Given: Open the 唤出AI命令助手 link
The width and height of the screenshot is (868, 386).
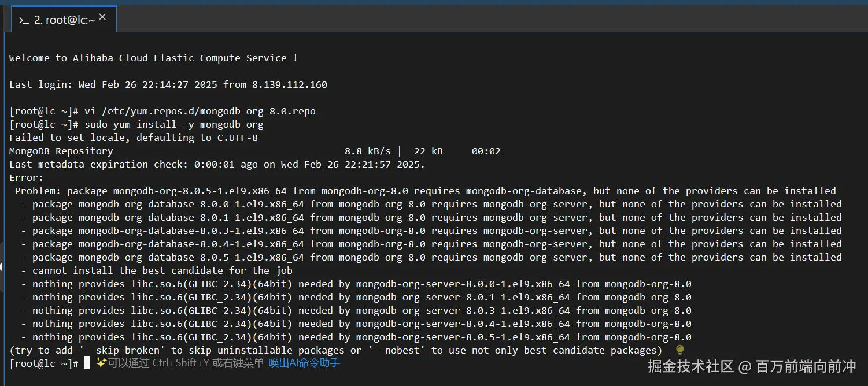Looking at the screenshot, I should (x=304, y=363).
